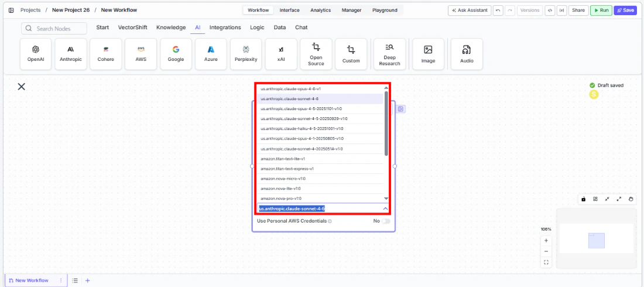Click the yellow S user avatar
Screen dimensions: 644x287
[x=594, y=94]
